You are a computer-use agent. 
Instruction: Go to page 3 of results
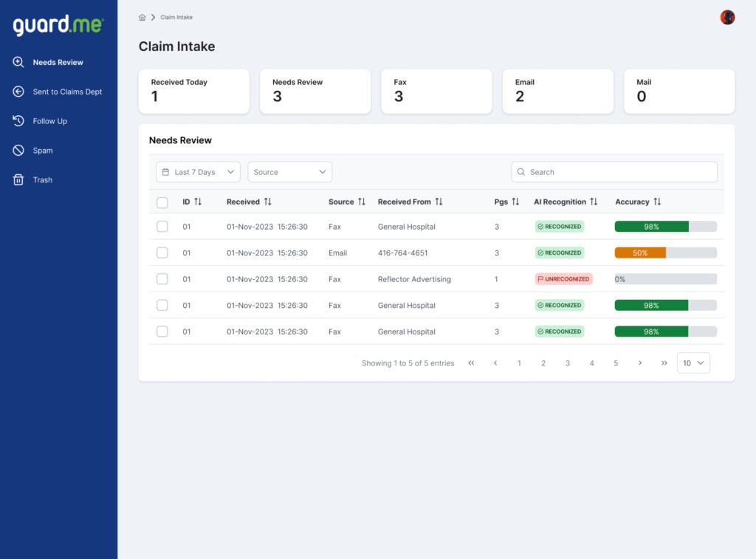tap(568, 363)
